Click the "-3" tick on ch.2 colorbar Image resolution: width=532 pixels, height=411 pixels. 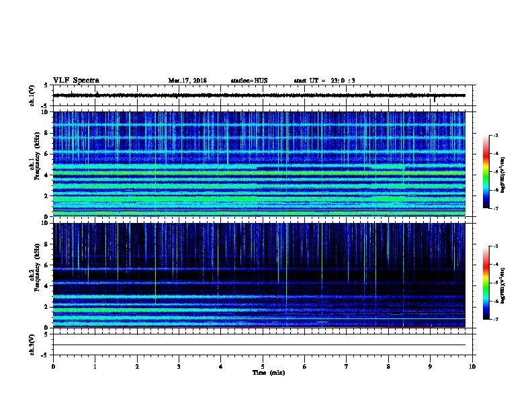(x=495, y=246)
